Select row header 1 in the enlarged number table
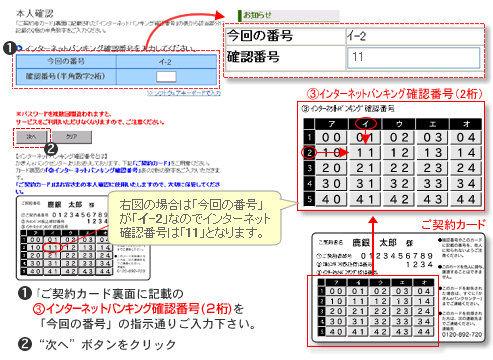This screenshot has width=493, height=360. pos(309,137)
